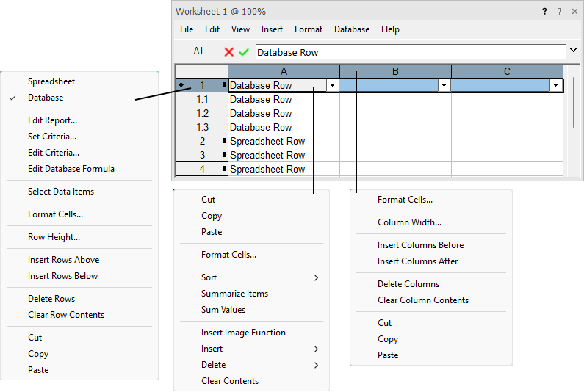Select row header 2
Viewport: 584px width, 392px height.
[201, 141]
